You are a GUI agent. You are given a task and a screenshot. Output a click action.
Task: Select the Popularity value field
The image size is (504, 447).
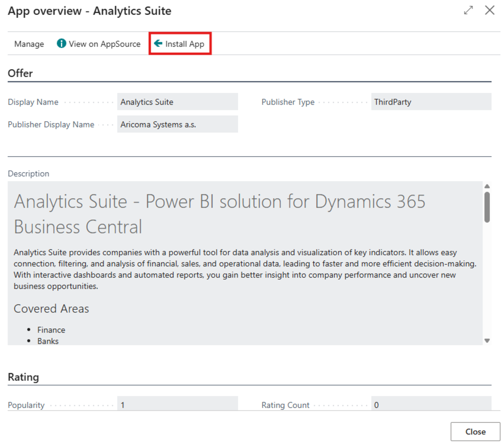177,405
